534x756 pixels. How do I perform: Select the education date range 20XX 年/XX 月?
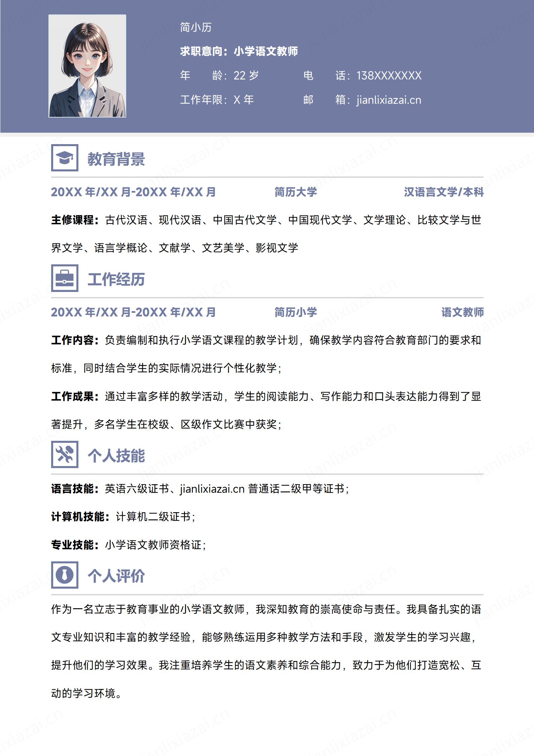134,192
